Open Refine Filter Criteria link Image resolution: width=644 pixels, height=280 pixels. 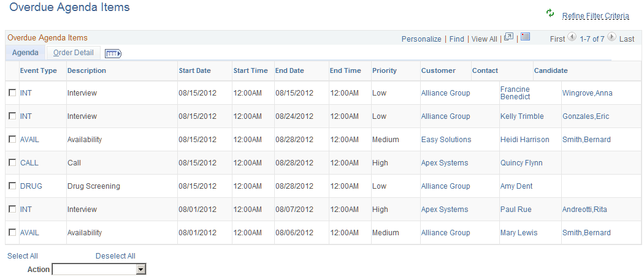point(596,16)
